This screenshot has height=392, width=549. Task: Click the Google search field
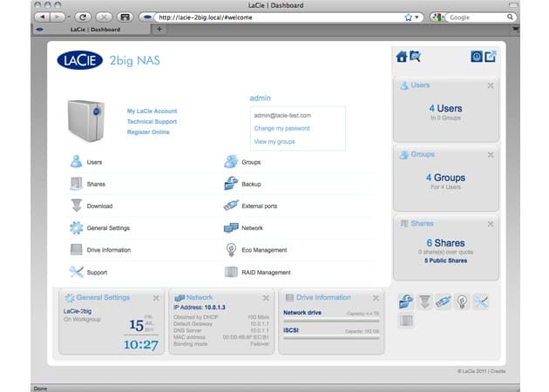476,17
